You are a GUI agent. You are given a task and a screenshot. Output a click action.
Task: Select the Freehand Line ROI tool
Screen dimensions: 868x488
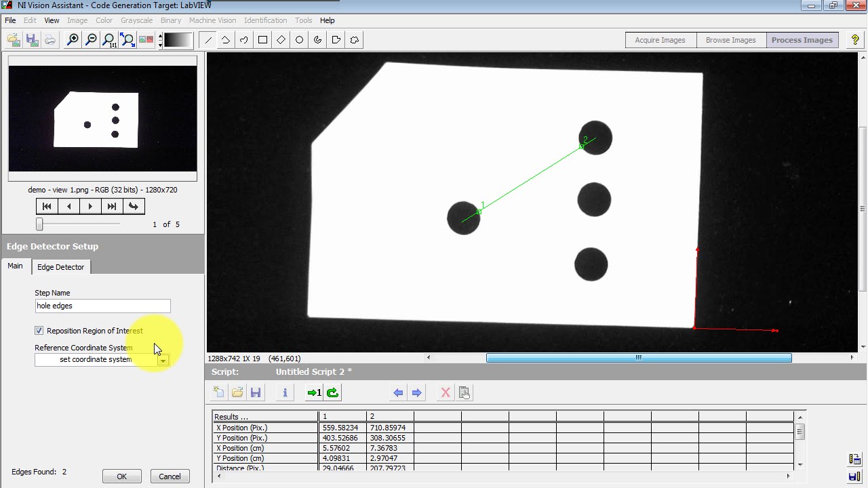coord(244,40)
